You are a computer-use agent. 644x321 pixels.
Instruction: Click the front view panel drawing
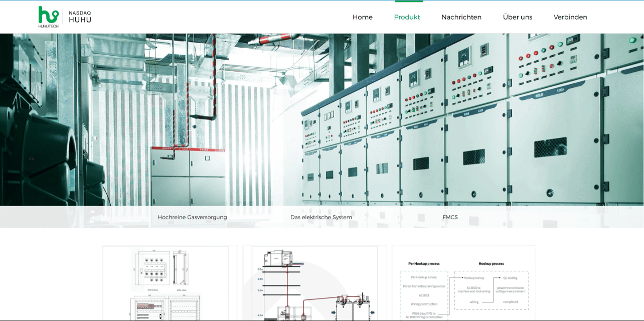tap(153, 270)
